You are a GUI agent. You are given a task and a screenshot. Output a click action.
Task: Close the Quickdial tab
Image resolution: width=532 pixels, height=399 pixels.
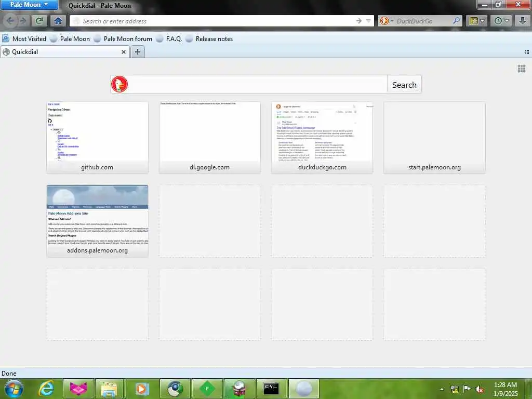click(124, 52)
